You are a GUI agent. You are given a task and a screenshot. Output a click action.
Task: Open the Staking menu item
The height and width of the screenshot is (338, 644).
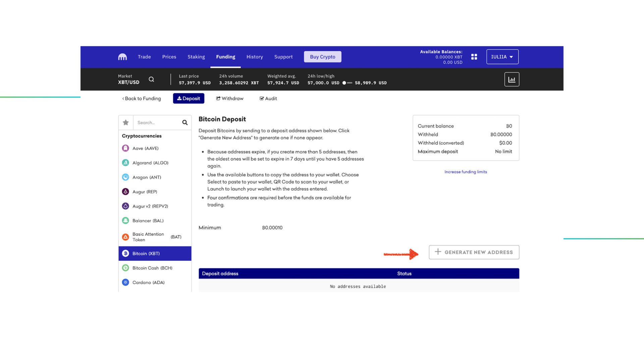coord(196,57)
